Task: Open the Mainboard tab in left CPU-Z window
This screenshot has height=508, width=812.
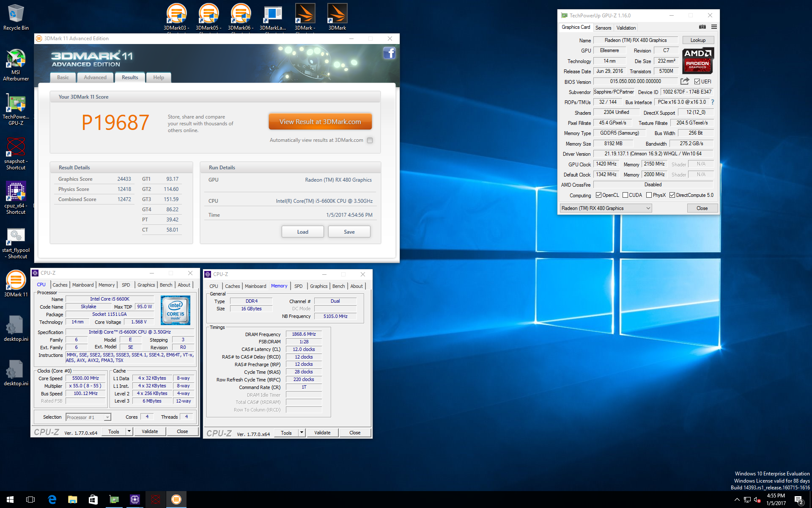Action: [x=83, y=285]
